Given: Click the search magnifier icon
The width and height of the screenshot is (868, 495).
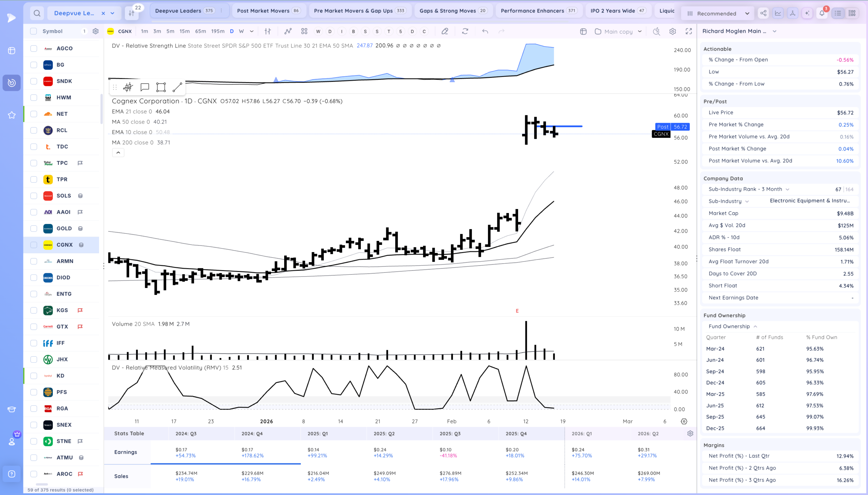Looking at the screenshot, I should coord(37,13).
